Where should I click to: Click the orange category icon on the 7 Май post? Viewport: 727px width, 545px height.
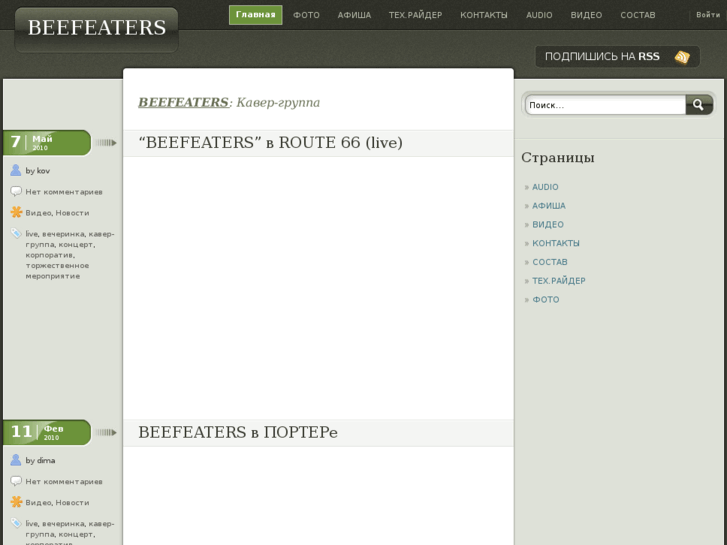(x=16, y=212)
